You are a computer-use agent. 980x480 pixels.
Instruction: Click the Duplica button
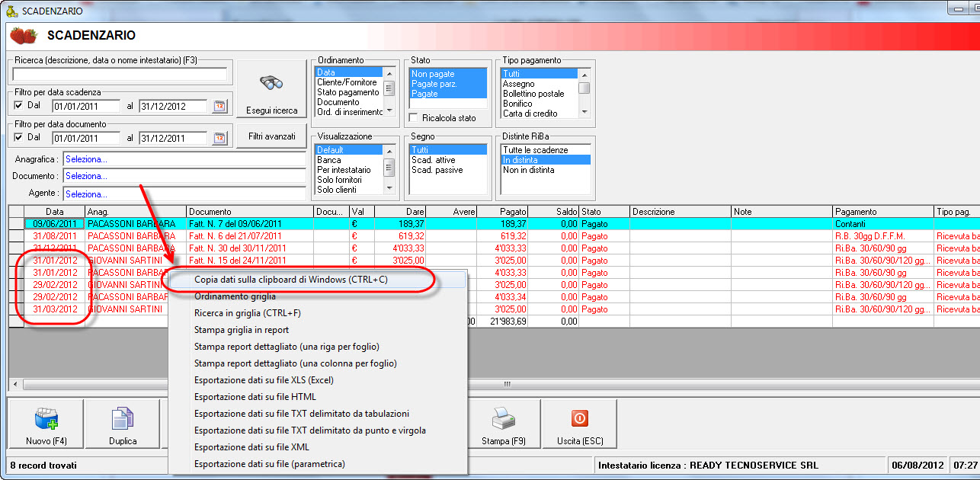[x=123, y=424]
